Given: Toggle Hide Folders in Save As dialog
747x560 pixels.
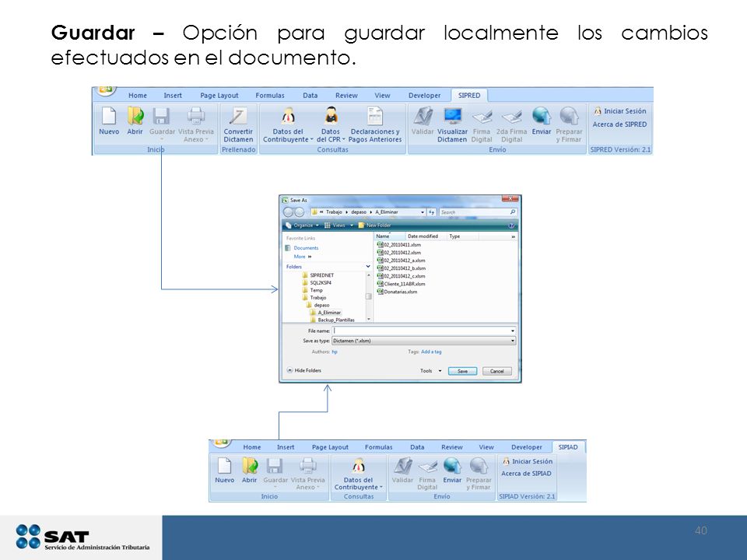Looking at the screenshot, I should tap(304, 370).
